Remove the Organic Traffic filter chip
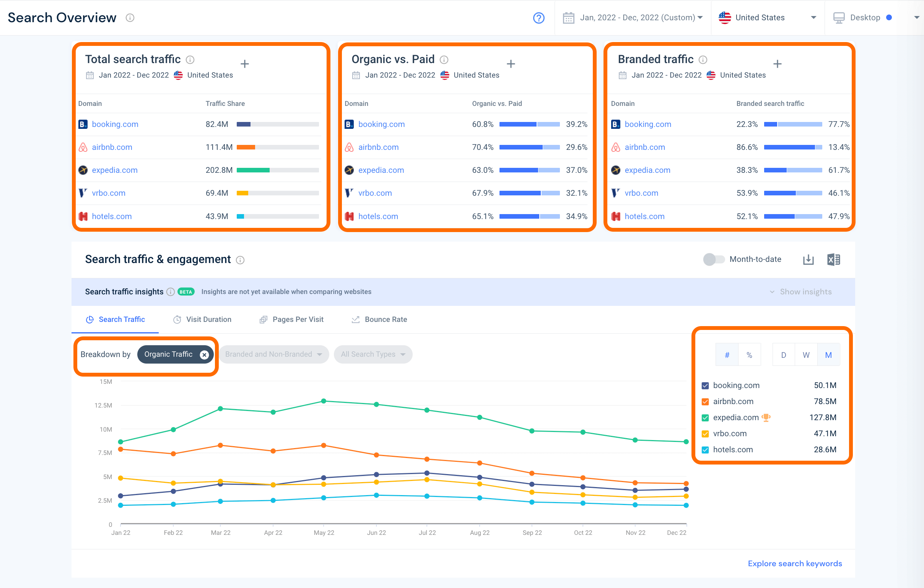The image size is (924, 588). 204,354
